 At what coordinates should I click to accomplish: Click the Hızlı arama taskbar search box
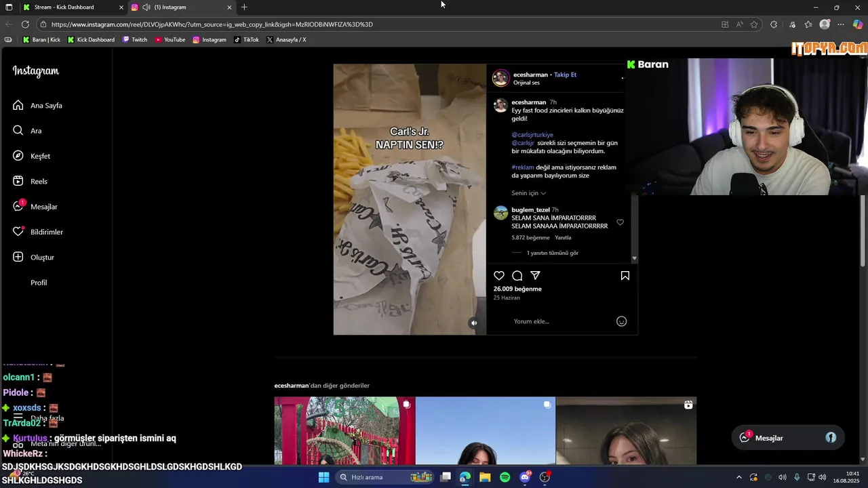click(387, 477)
